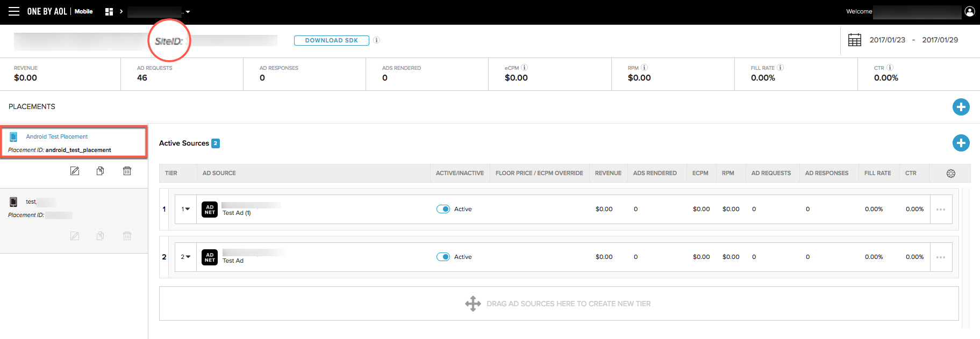980x339 pixels.
Task: Click the breadcrumb chevron arrow in header
Action: [x=121, y=11]
